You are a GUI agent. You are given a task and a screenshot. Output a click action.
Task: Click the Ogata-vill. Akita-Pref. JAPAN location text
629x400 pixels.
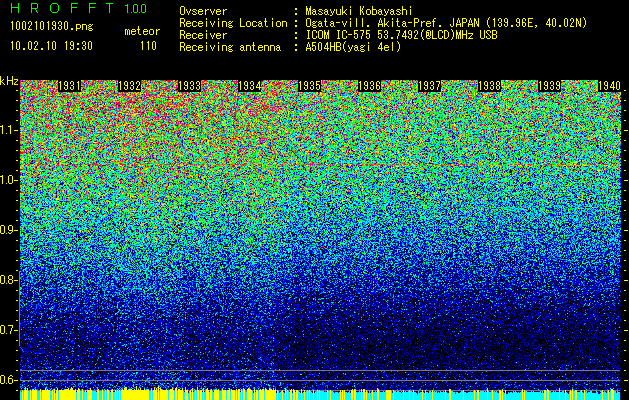(446, 23)
